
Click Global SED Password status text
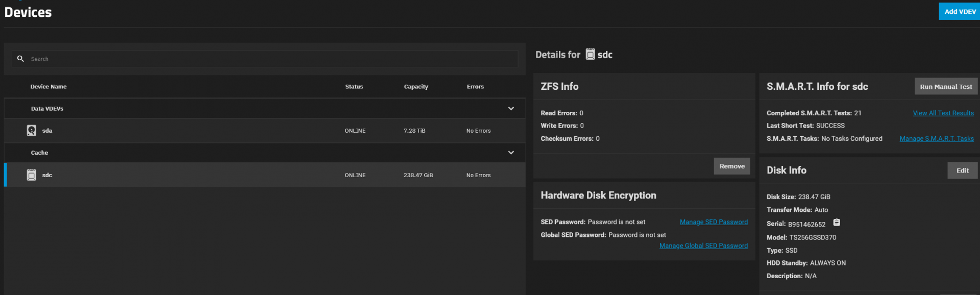(x=603, y=235)
